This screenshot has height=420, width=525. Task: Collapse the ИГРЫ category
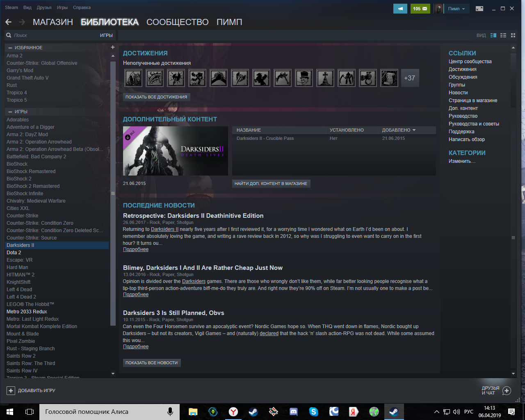[10, 112]
